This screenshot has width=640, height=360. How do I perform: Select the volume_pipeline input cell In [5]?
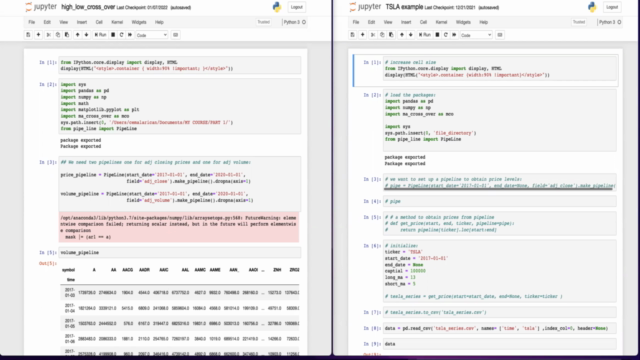click(x=180, y=253)
